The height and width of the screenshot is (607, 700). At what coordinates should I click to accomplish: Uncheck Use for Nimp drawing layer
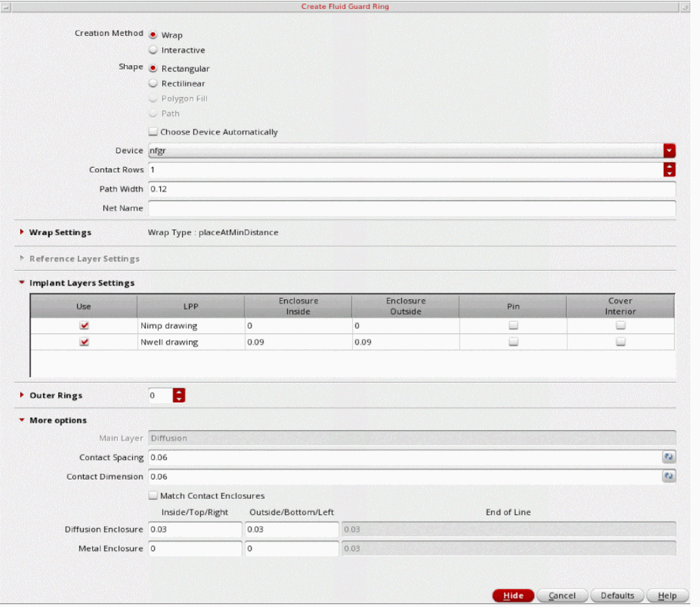pos(84,325)
